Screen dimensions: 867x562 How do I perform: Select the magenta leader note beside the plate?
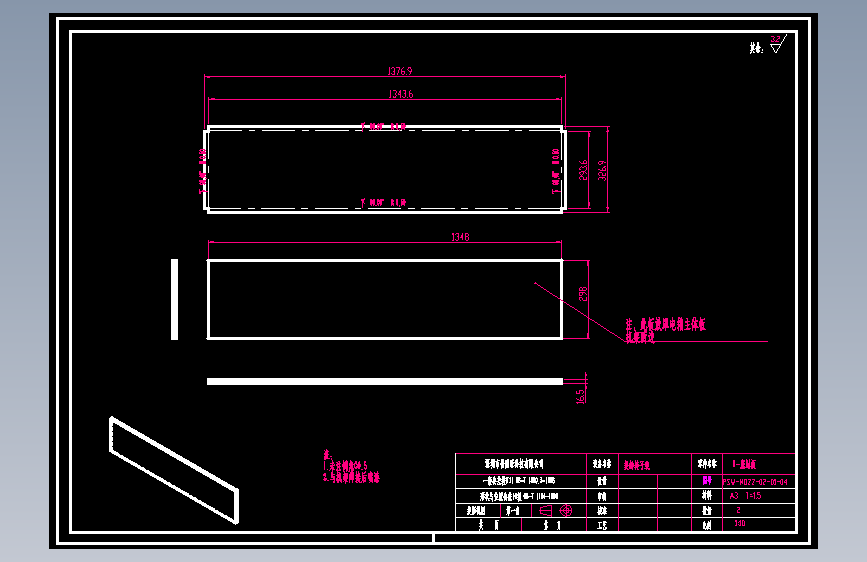(x=666, y=330)
